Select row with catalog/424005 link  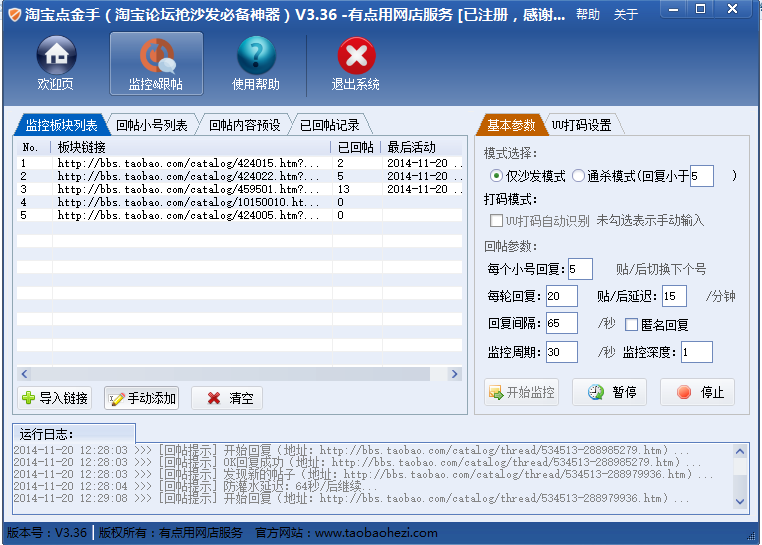240,215
